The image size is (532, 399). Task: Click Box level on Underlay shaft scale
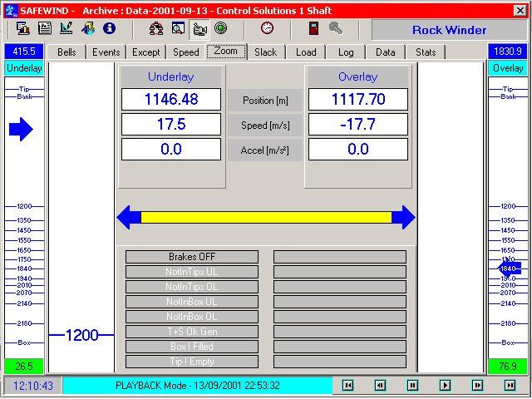click(24, 342)
